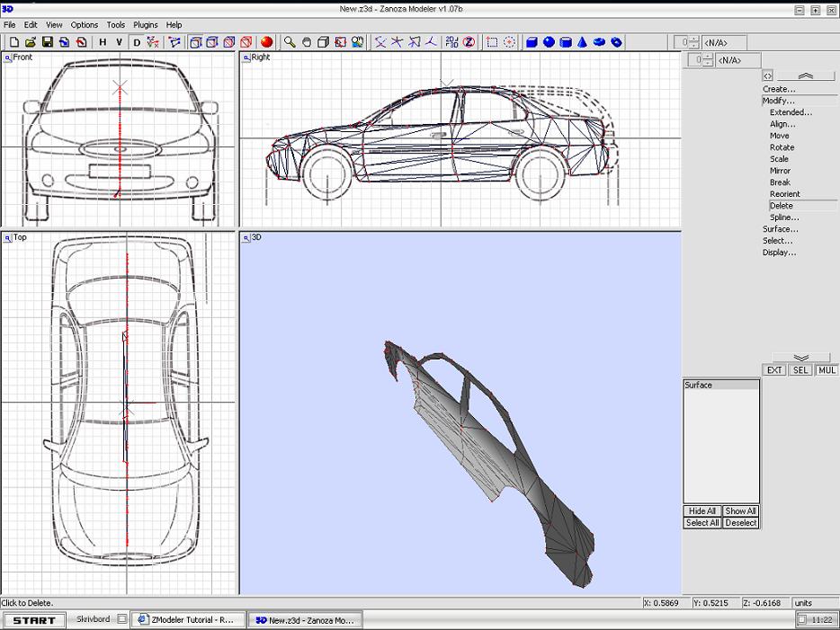Create a blue cone primitive
This screenshot has height=630, width=840.
[582, 42]
